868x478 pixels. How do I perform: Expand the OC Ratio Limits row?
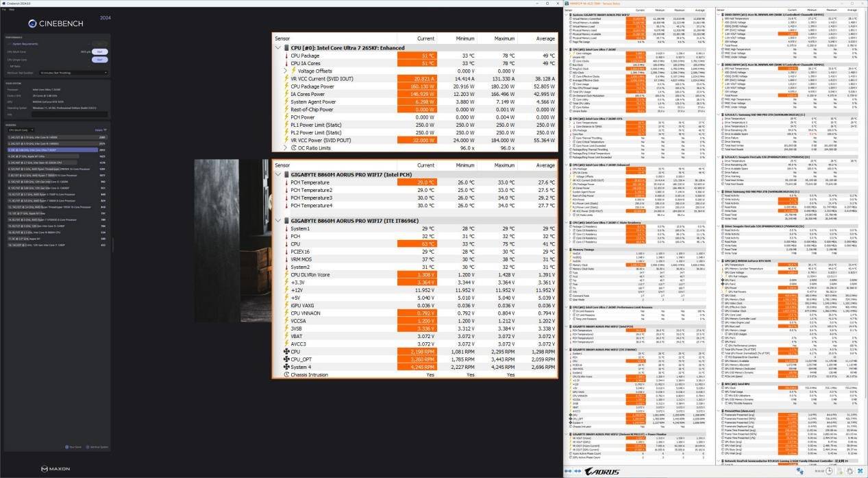click(x=285, y=147)
